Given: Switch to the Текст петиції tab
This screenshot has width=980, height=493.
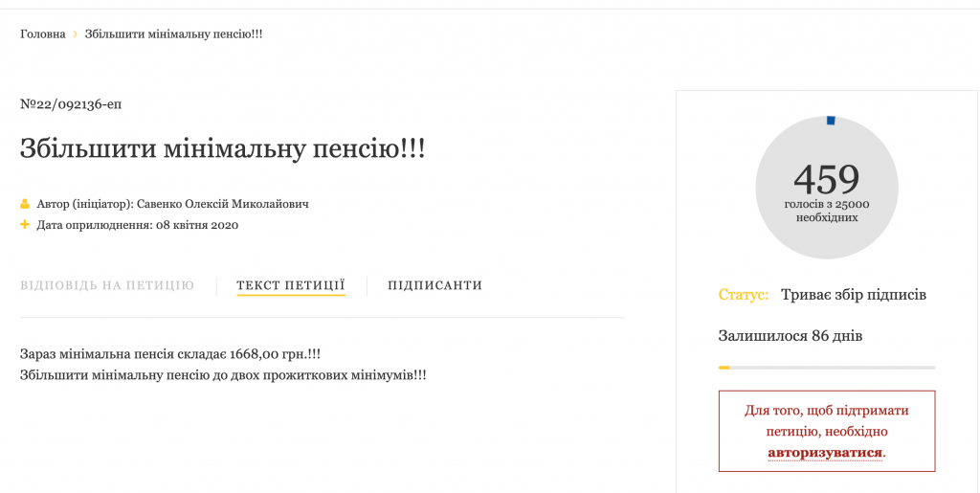Looking at the screenshot, I should (x=291, y=285).
